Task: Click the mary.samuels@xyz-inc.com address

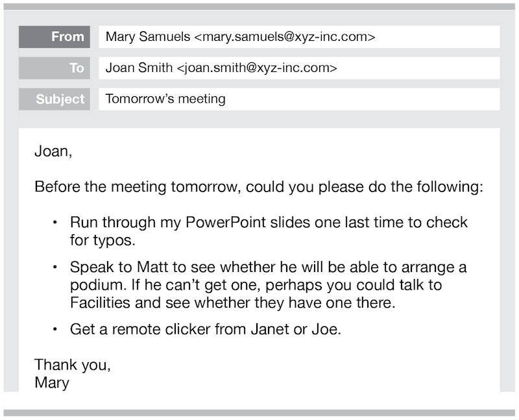Action: [x=285, y=37]
